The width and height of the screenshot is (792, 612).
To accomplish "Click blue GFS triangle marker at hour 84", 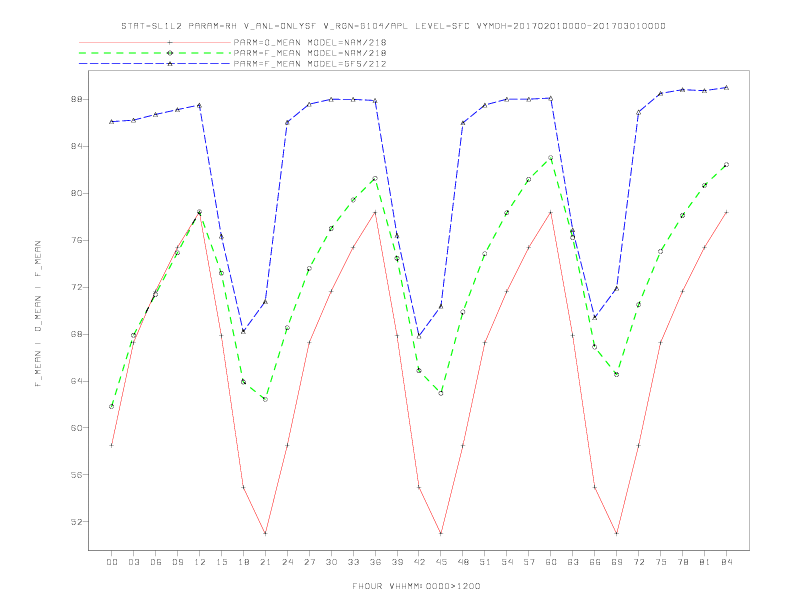I will 726,87.
